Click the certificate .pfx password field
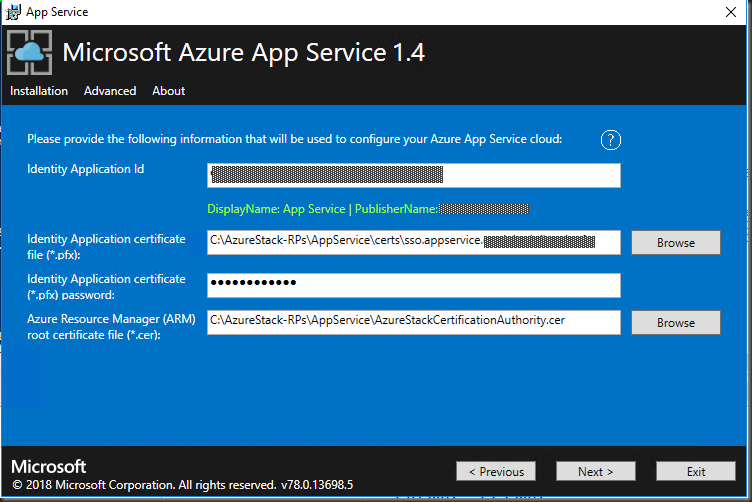 pyautogui.click(x=413, y=285)
